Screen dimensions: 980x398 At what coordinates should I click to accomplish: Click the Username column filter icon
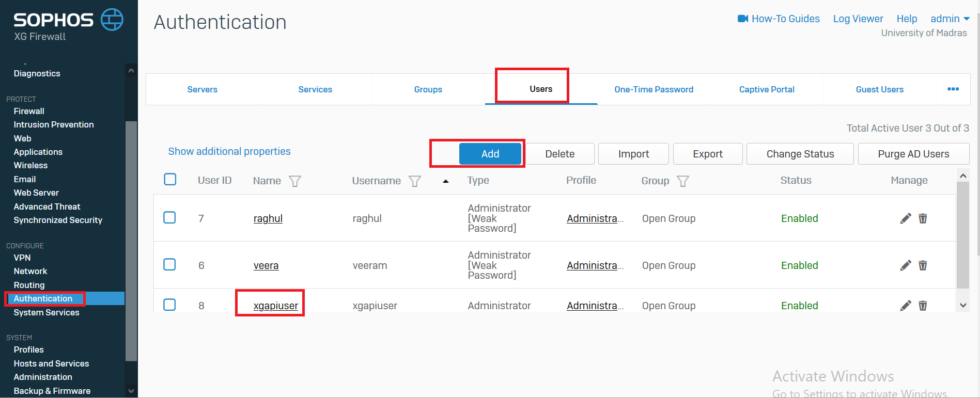[x=414, y=181]
